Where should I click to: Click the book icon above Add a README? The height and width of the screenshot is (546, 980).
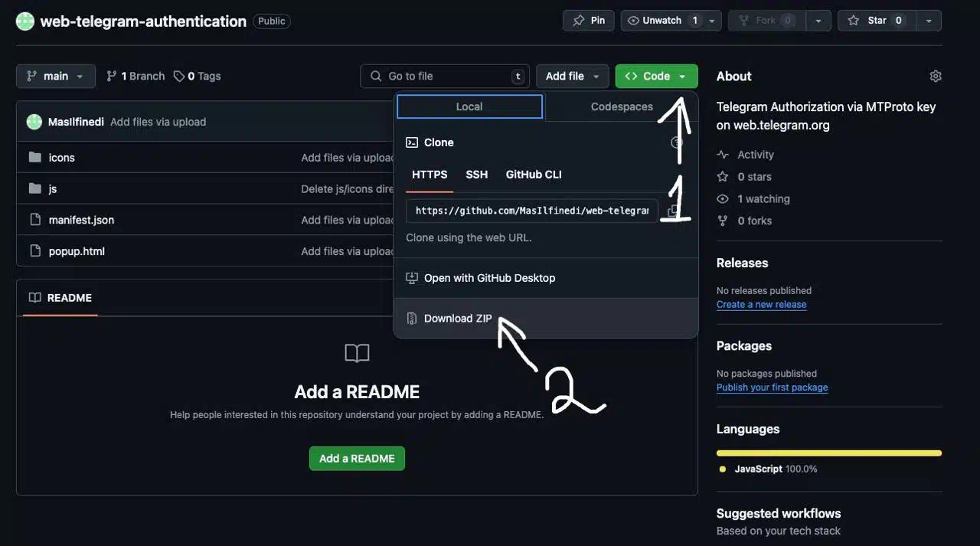coord(357,353)
